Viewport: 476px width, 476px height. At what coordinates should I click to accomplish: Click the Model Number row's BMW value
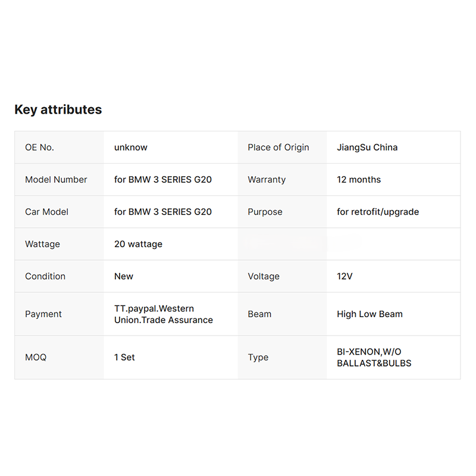pos(163,180)
